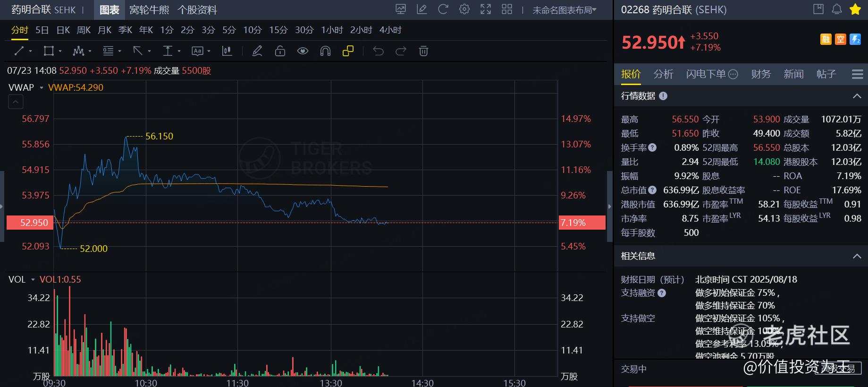The width and height of the screenshot is (868, 387).
Task: Switch chart period to 15分
Action: click(278, 30)
